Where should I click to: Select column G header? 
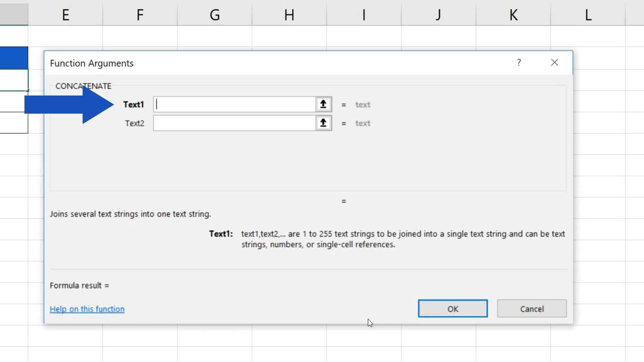pyautogui.click(x=215, y=15)
